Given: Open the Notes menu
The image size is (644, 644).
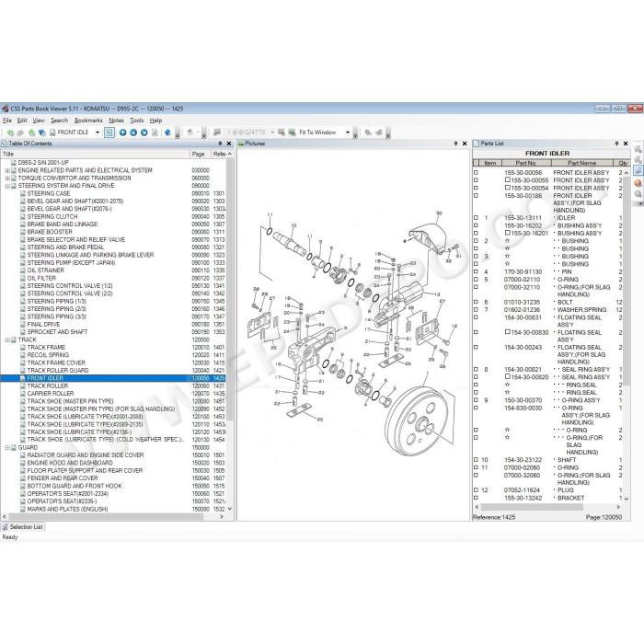Looking at the screenshot, I should (116, 121).
